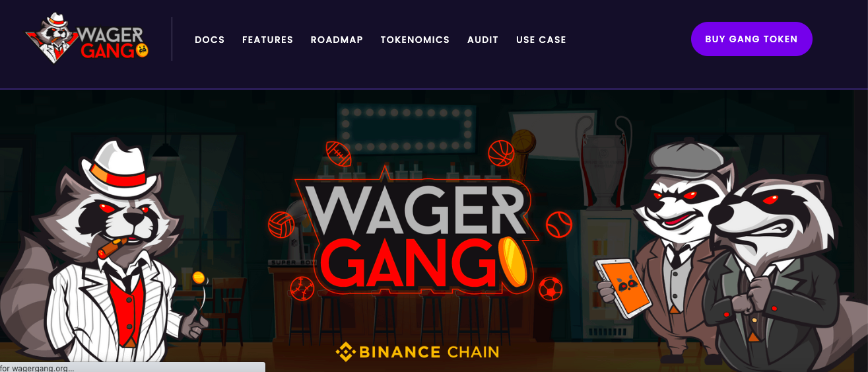
Task: Open the AUDIT page link
Action: coord(483,40)
